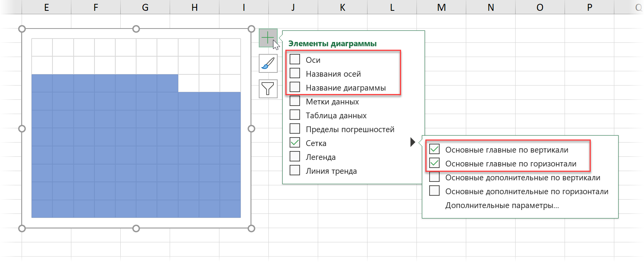Tick the Пределы погрешностей checkbox
Viewport: 644px width, 262px height.
click(295, 129)
